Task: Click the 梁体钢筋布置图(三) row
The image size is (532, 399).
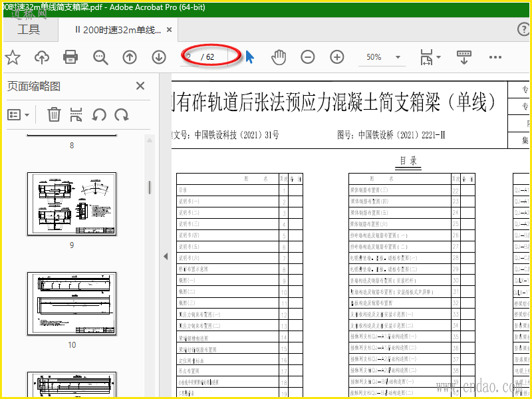Action: pos(412,190)
